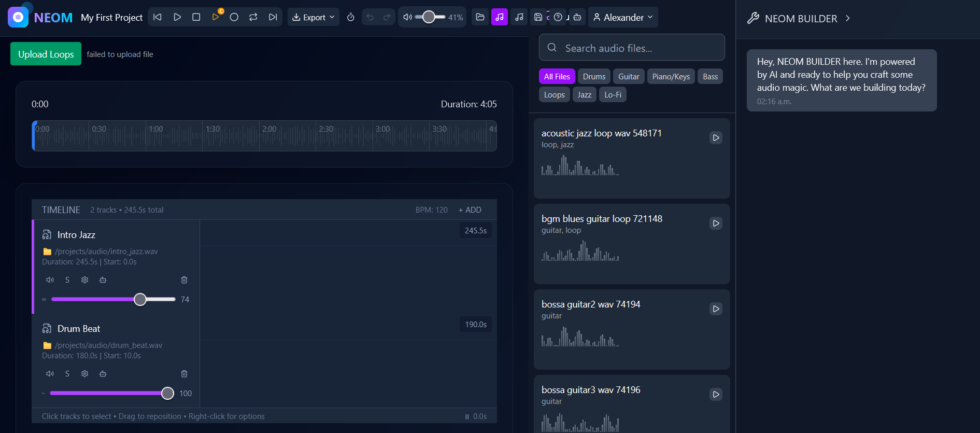The height and width of the screenshot is (433, 980).
Task: Filter audio files by Bass
Action: tap(710, 77)
